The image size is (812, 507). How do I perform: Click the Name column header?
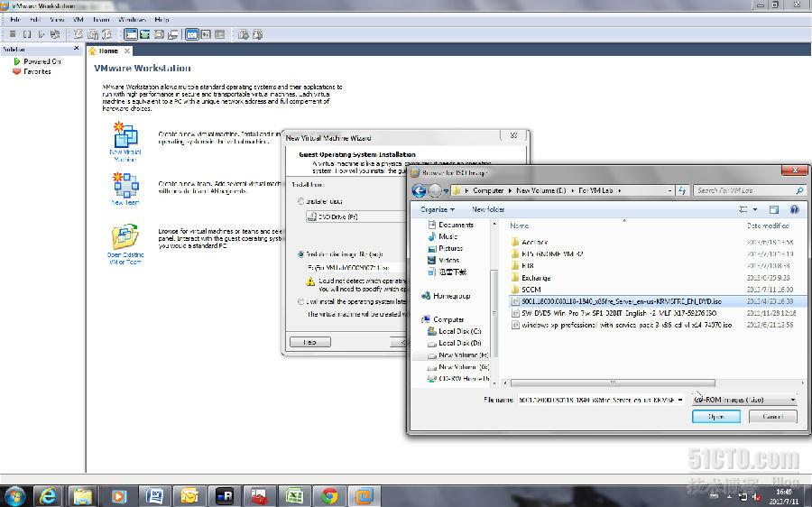pos(520,226)
